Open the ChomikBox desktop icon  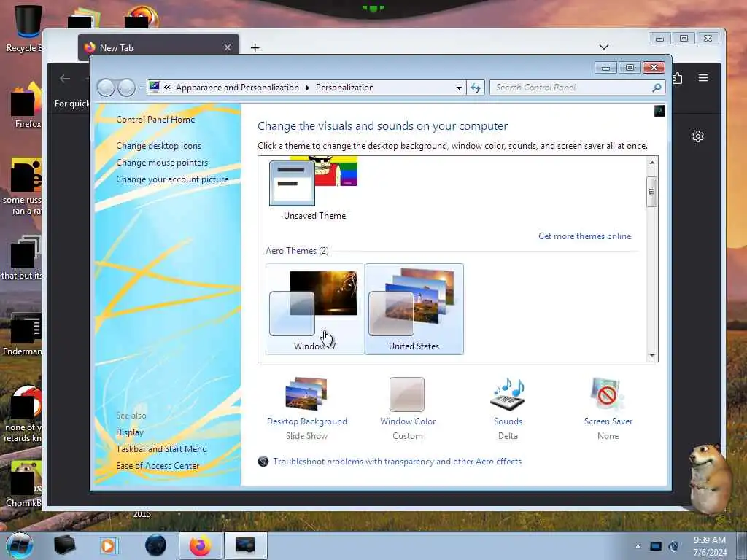[x=24, y=484]
